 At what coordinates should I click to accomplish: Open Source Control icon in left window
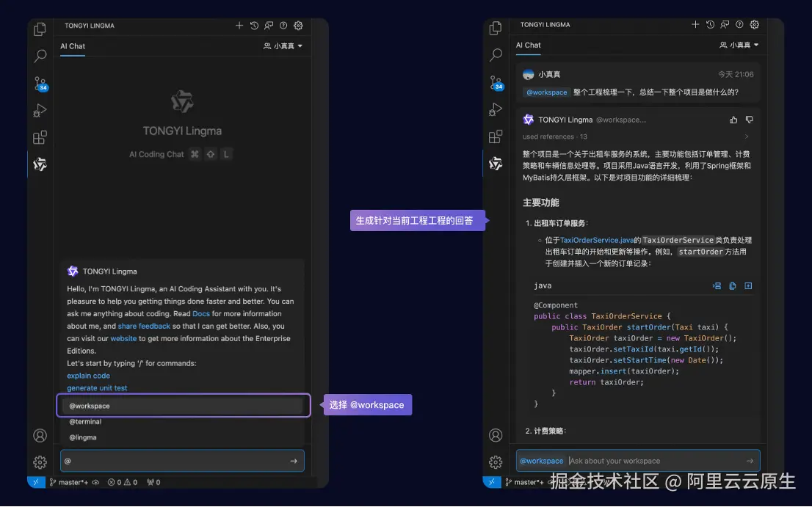(40, 84)
